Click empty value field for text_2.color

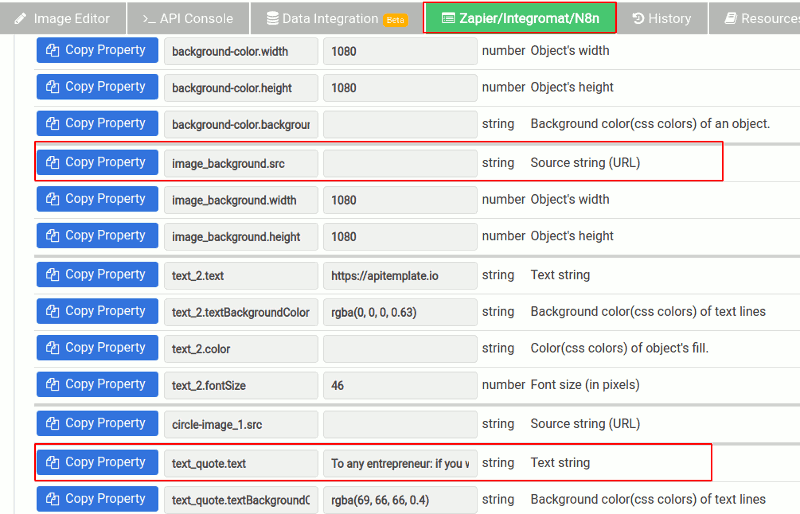(x=400, y=349)
